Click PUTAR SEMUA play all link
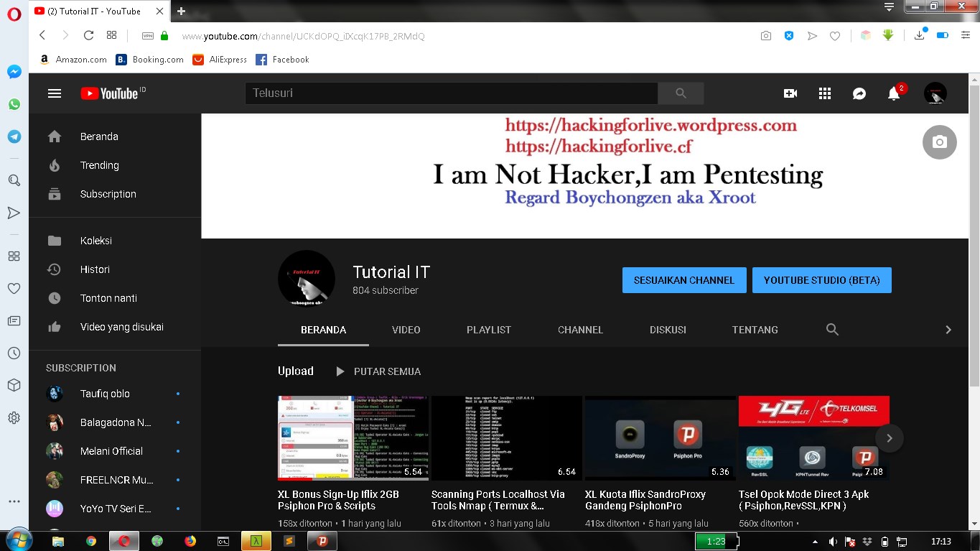 tap(378, 371)
